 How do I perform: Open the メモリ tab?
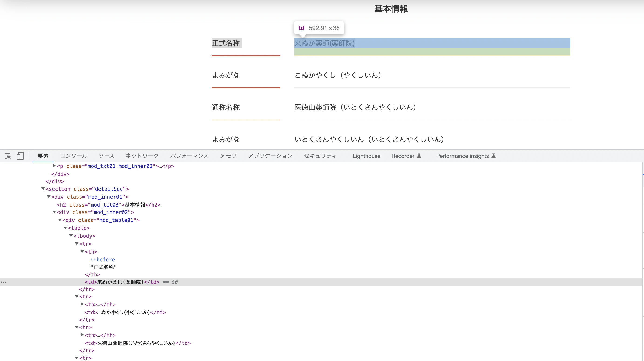228,156
